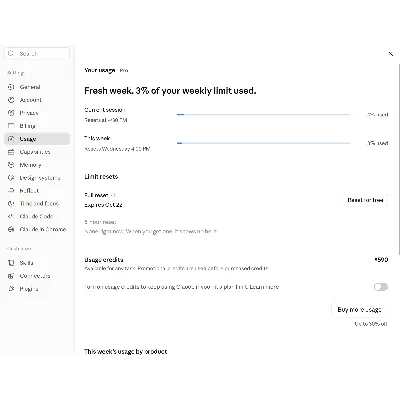Screen dimensions: 400x400
Task: Open the General settings section
Action: click(x=37, y=87)
